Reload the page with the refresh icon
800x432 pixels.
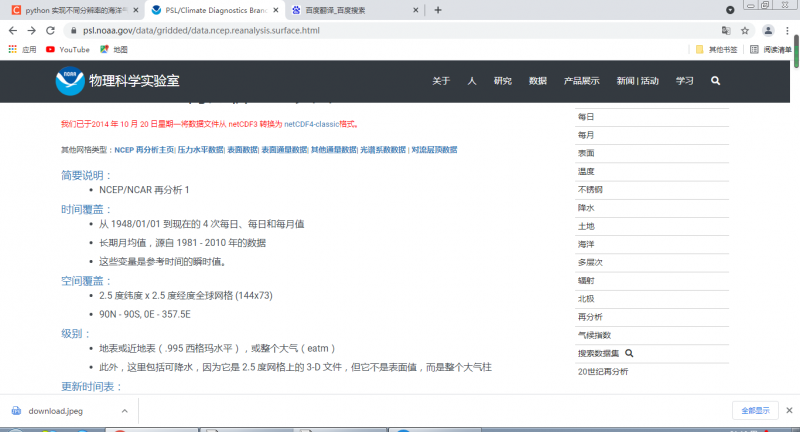51,30
